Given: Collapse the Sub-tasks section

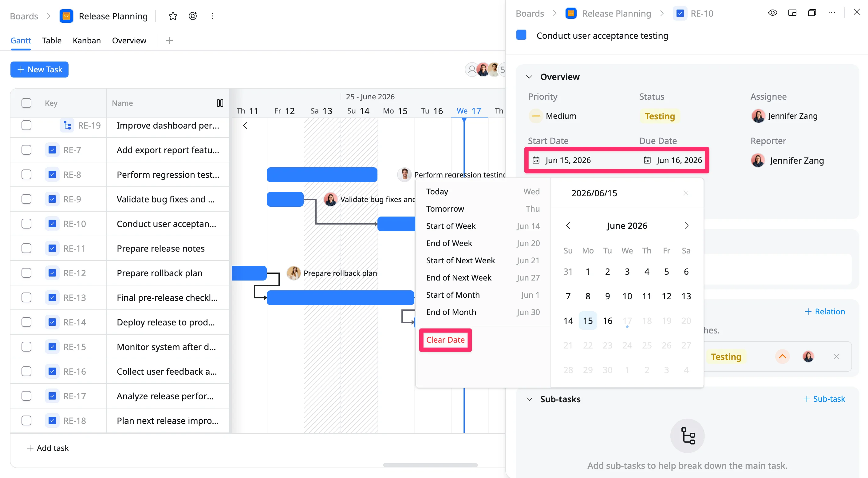Looking at the screenshot, I should pos(529,399).
